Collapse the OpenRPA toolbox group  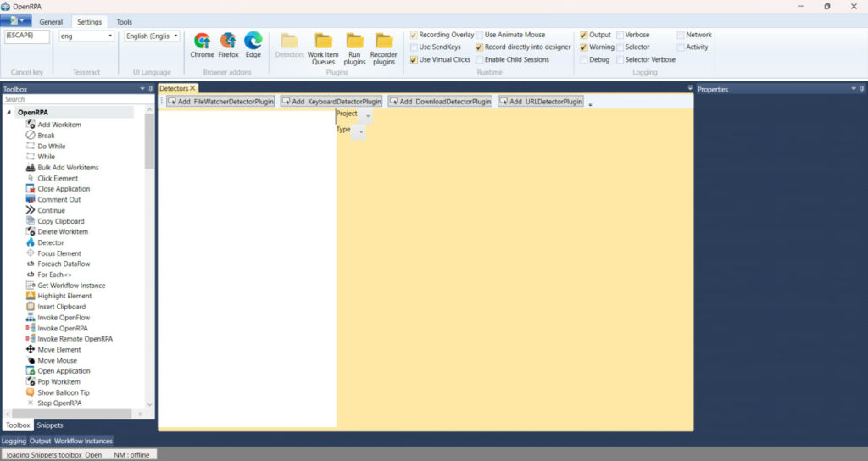click(8, 113)
